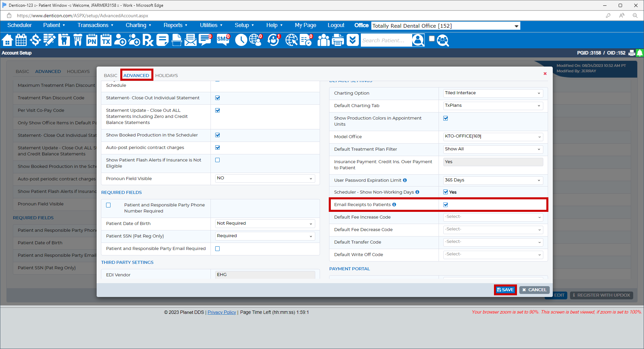644x349 pixels.
Task: Click the PN progress notes icon
Action: click(x=91, y=40)
